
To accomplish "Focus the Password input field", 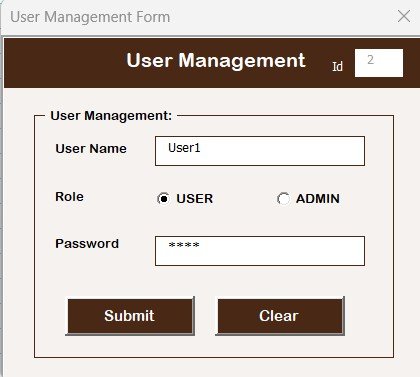I will 260,251.
